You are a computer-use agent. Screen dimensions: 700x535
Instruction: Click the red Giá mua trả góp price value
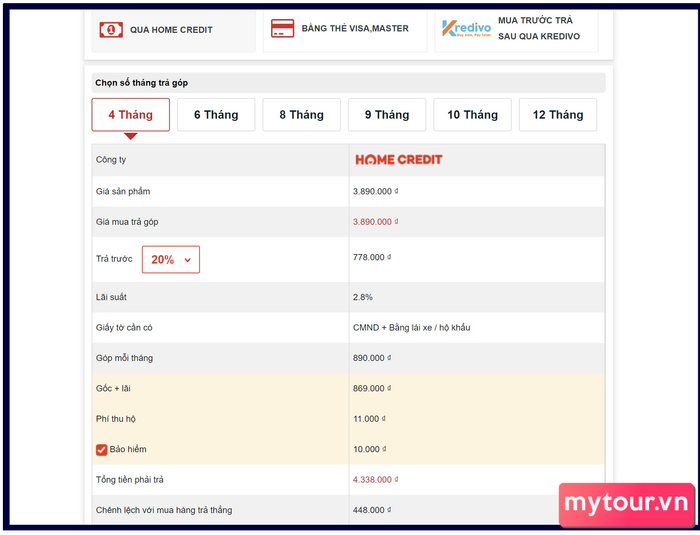(x=375, y=222)
